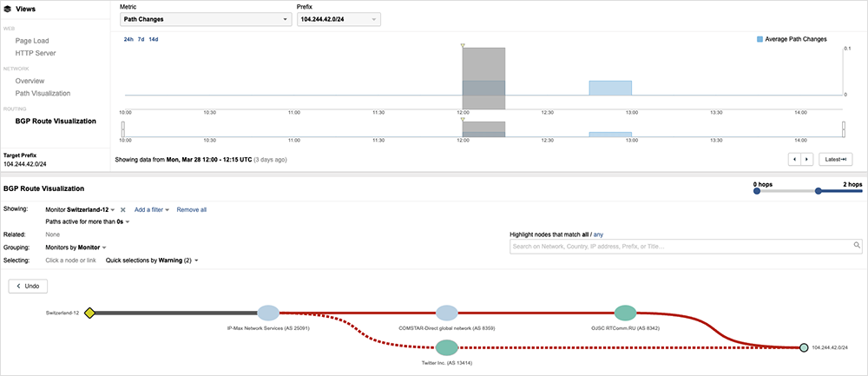This screenshot has height=376, width=868.
Task: Select the COMSTAR-Direct global network node
Action: tap(446, 313)
